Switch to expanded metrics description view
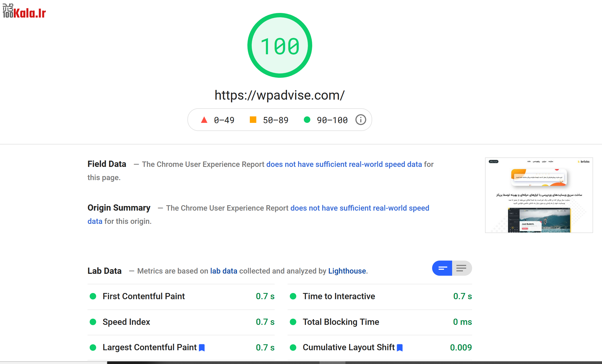 [x=462, y=268]
